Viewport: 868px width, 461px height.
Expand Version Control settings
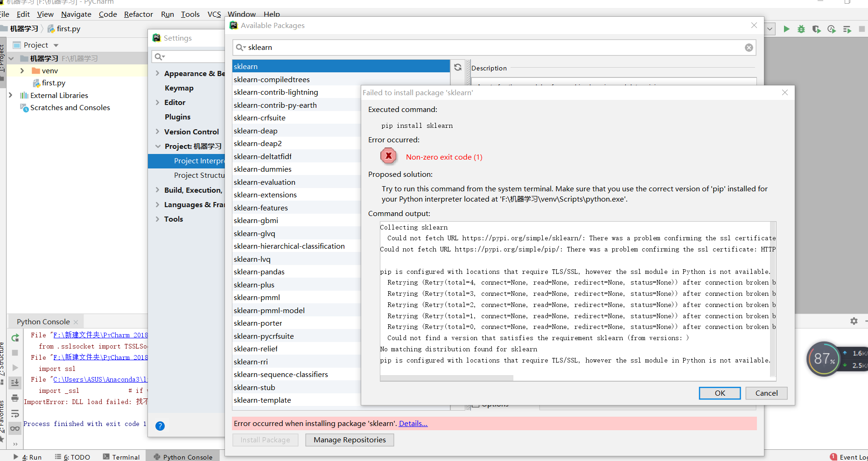coord(157,132)
